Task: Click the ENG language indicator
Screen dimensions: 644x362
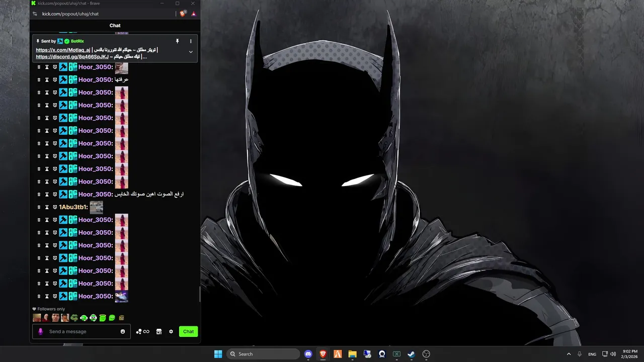Action: 592,354
